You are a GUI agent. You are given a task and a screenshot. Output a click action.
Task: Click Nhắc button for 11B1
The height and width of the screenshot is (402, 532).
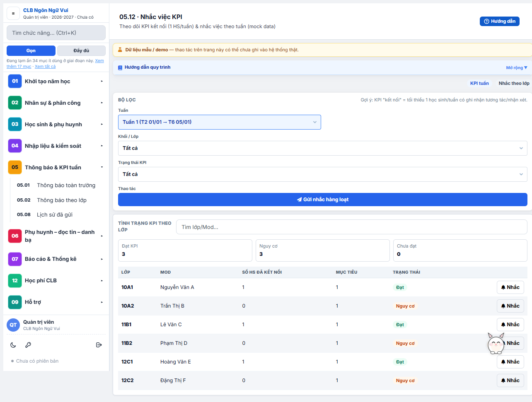(x=510, y=325)
